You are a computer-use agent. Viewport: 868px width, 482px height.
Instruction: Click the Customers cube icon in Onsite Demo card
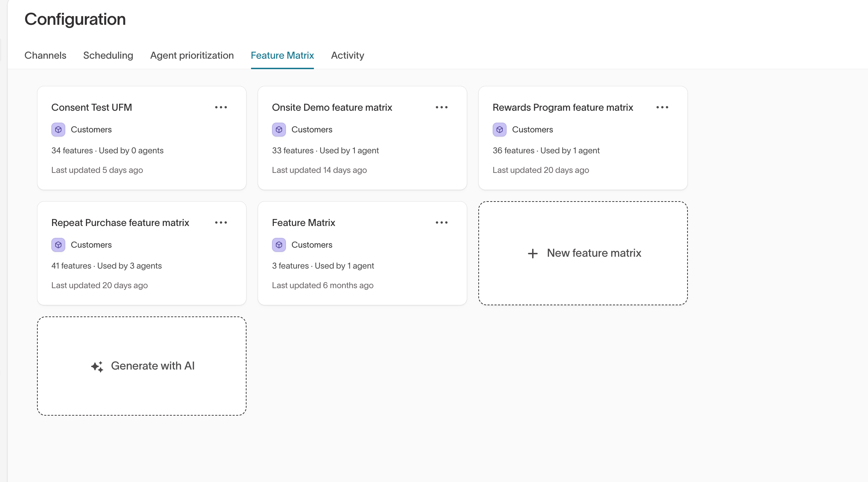coord(279,130)
